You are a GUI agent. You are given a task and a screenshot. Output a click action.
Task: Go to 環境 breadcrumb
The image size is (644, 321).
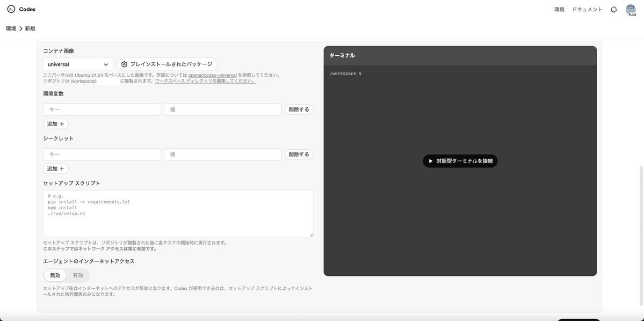(11, 29)
